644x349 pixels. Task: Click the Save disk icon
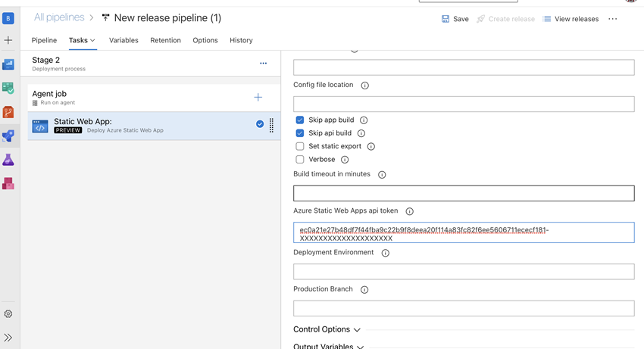coord(445,19)
